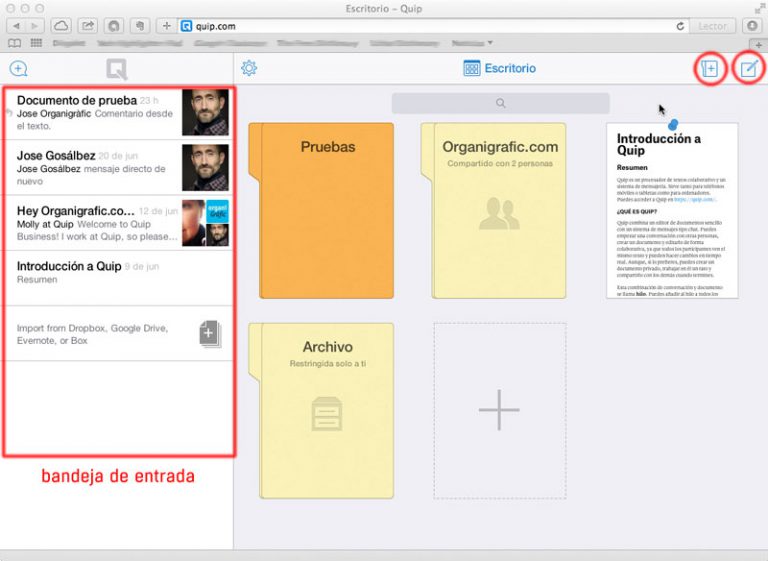768x561 pixels.
Task: Click the Escritorio desktop grid icon
Action: pyautogui.click(x=472, y=68)
